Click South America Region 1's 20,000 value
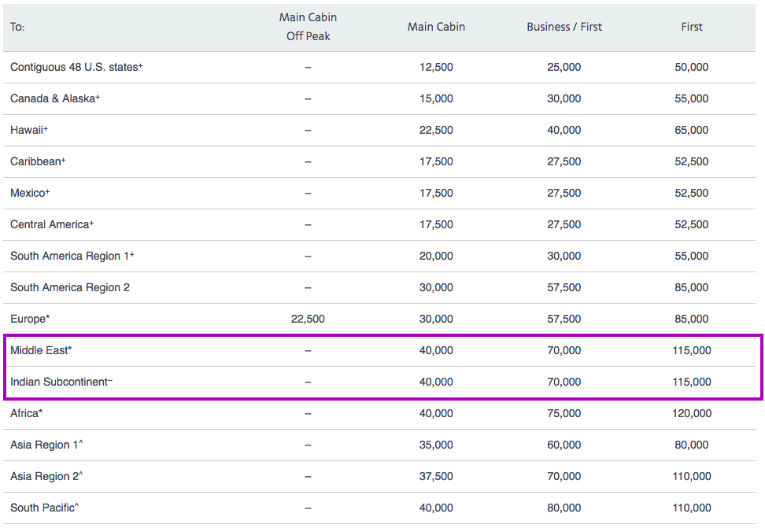The image size is (765, 532). 436,256
